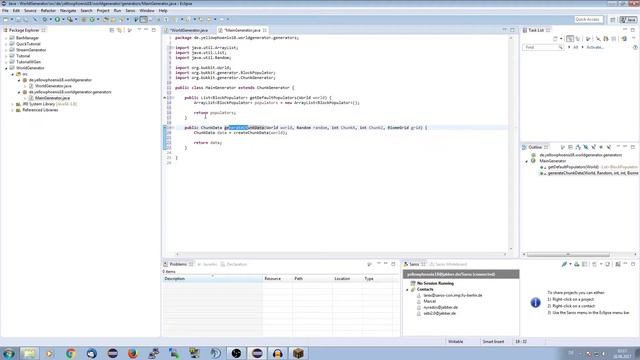Open the Saros menu

click(130, 11)
